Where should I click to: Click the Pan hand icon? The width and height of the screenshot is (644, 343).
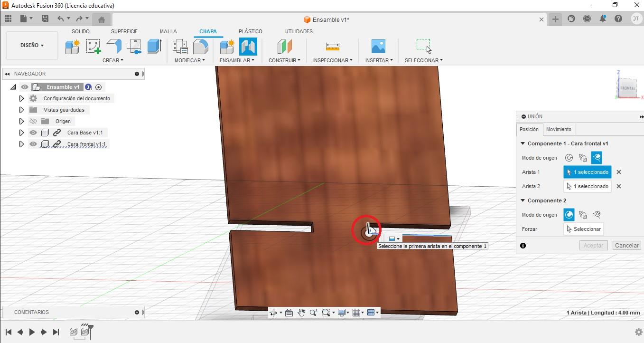301,313
